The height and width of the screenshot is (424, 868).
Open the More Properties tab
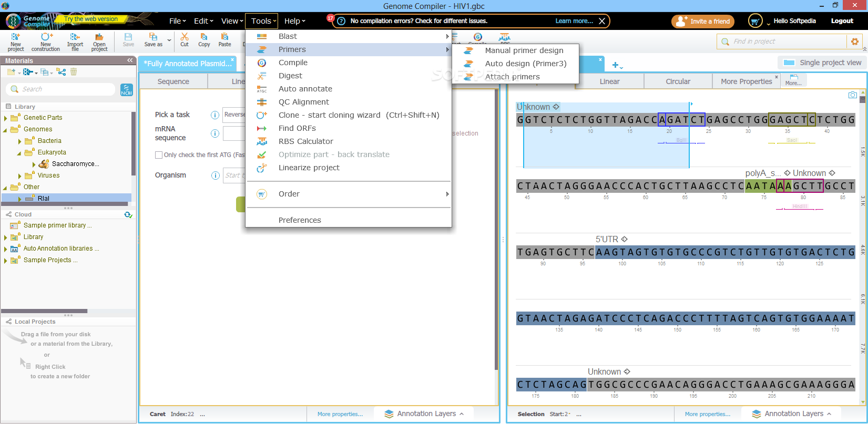tap(746, 81)
